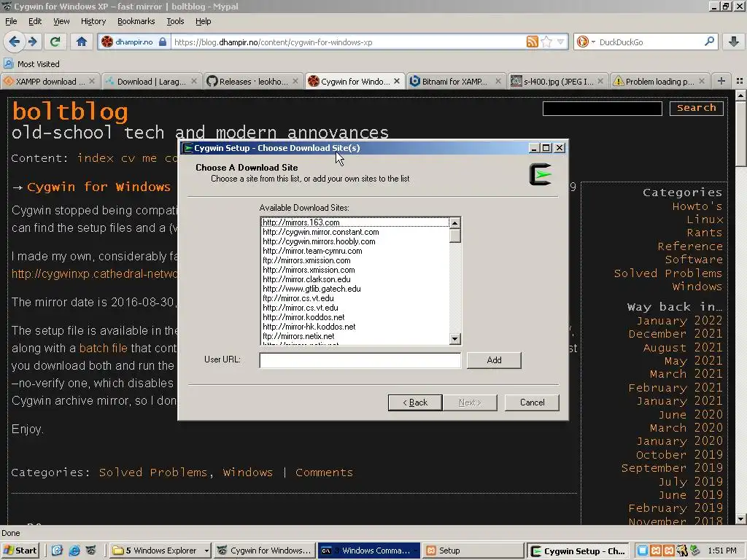Switch to the Problem loading page tab
The height and width of the screenshot is (560, 747).
[659, 82]
